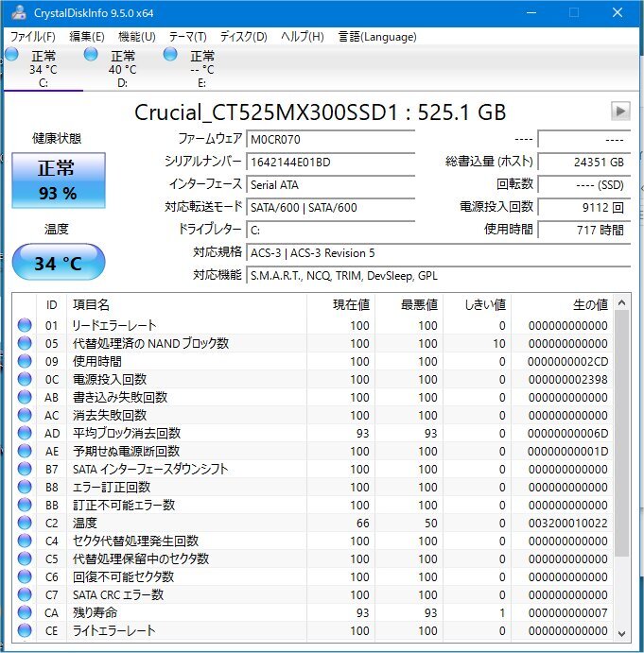Open the ファイル(F) menu

click(x=32, y=37)
